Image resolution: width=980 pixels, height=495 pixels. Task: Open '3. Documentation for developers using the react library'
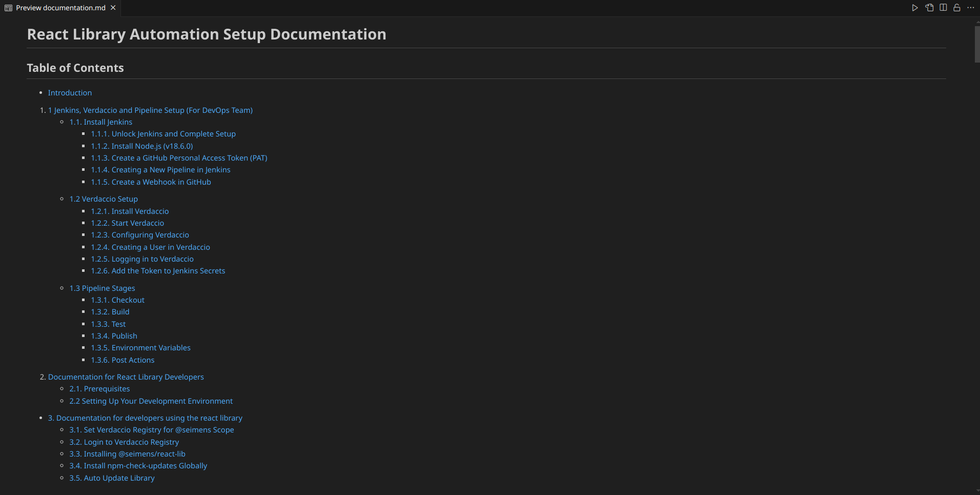point(145,418)
